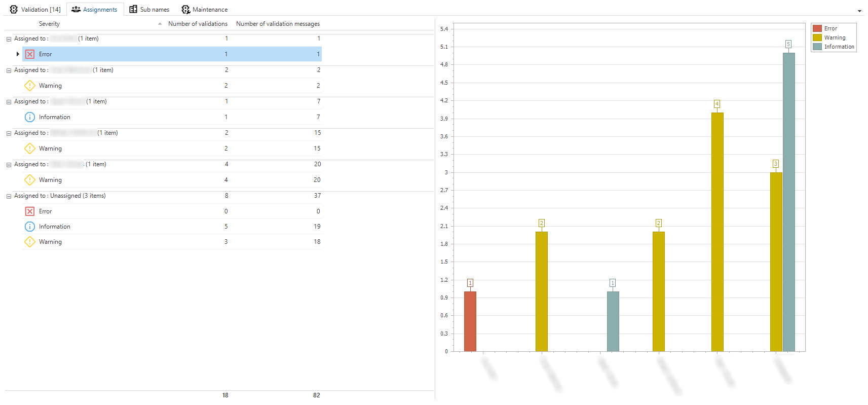Viewport: 868px width, 405px height.
Task: Open the Validation [14] tab
Action: click(35, 9)
